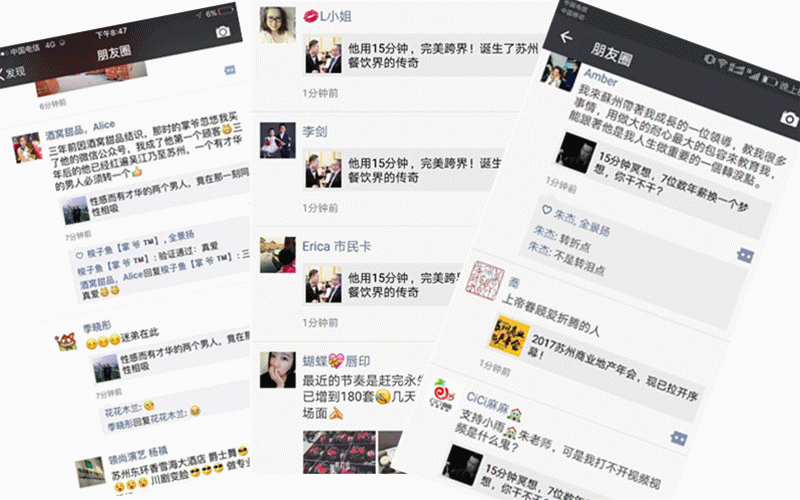
Task: Open shared article under L小姐's post
Action: click(421, 56)
